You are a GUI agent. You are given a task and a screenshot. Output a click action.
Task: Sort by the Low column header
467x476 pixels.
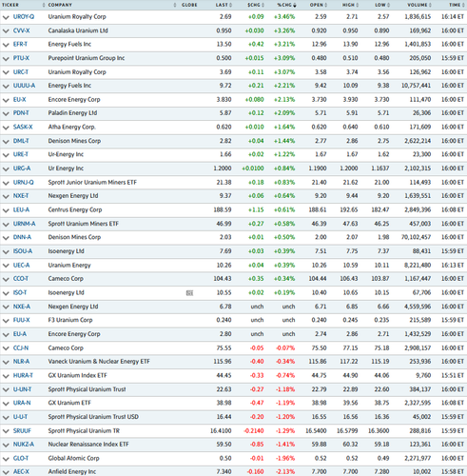[382, 5]
